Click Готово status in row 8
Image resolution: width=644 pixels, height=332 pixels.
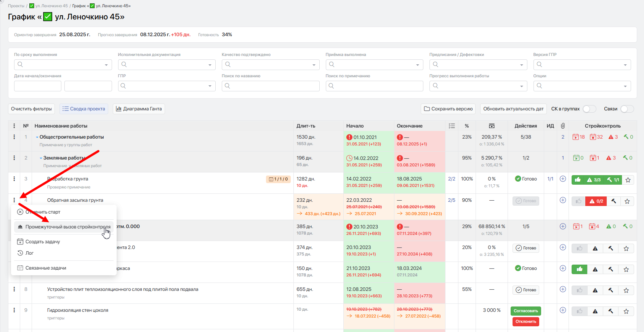click(x=526, y=290)
